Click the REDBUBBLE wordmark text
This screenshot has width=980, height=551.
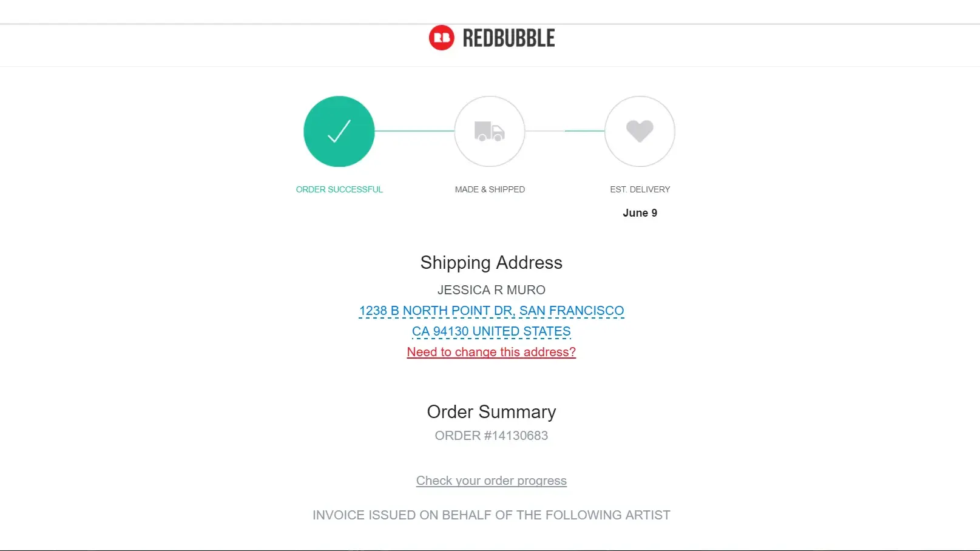[509, 38]
